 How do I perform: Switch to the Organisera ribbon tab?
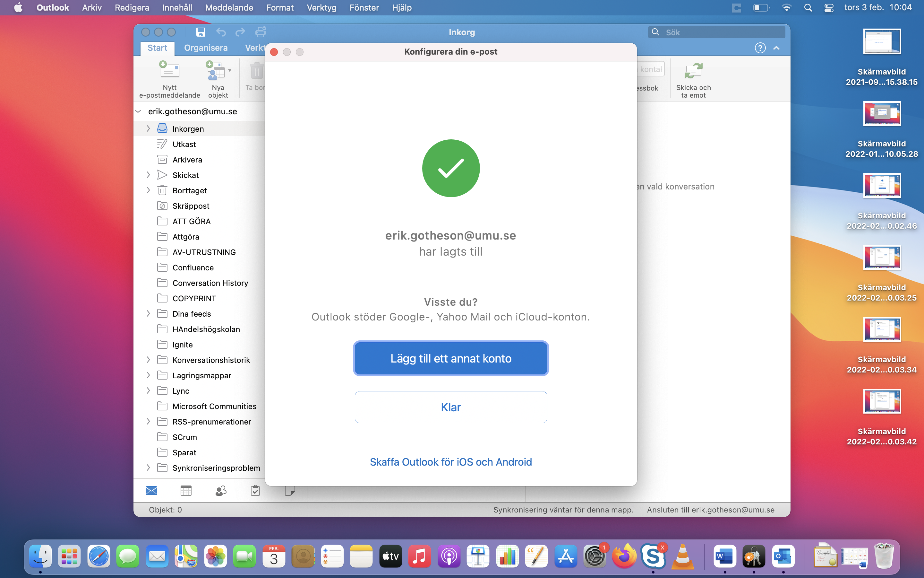point(206,48)
